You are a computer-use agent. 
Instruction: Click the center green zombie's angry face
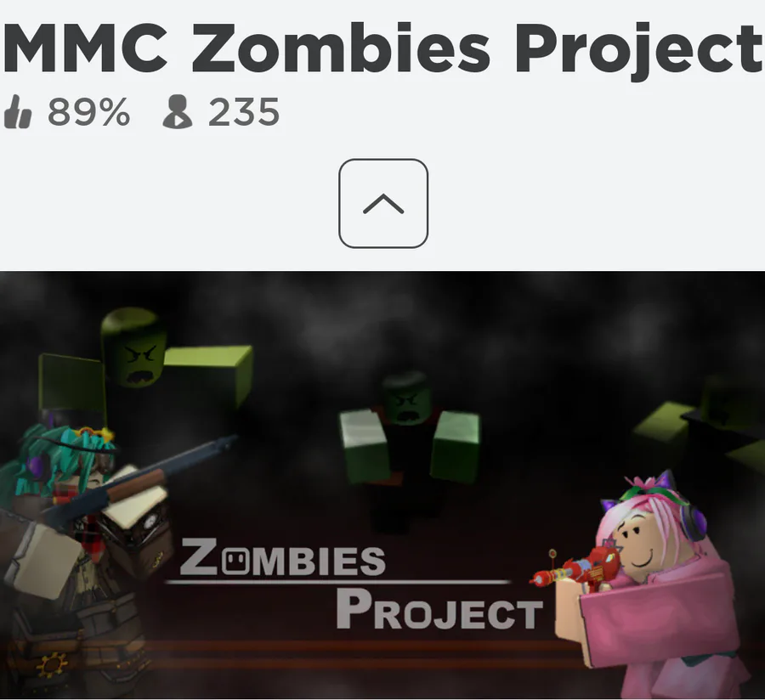405,404
